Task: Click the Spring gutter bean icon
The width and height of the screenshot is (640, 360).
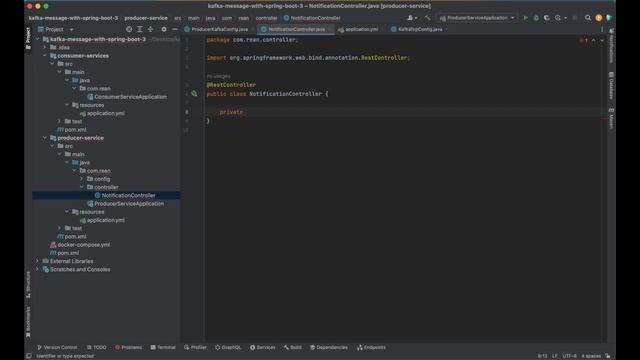Action: tap(194, 93)
